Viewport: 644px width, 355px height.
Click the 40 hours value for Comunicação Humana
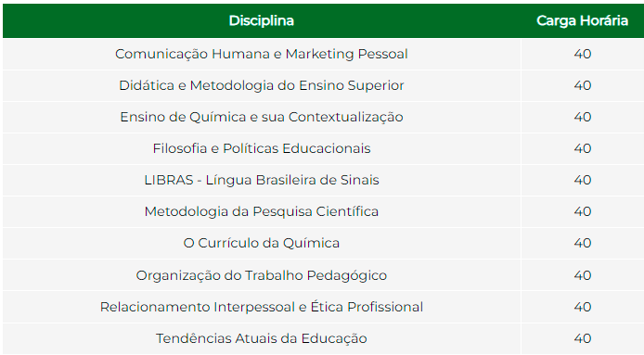tap(583, 54)
